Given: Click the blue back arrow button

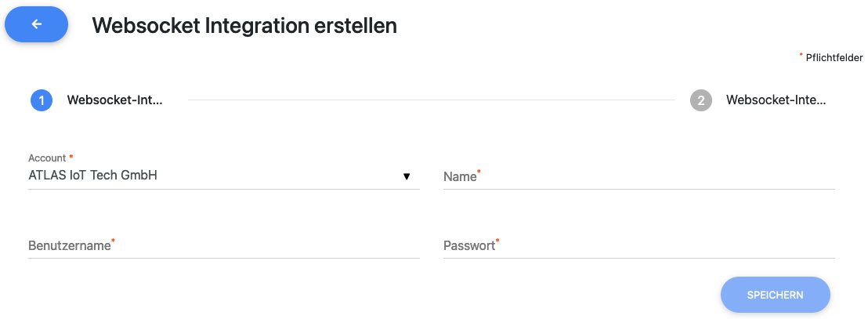Looking at the screenshot, I should 37,25.
